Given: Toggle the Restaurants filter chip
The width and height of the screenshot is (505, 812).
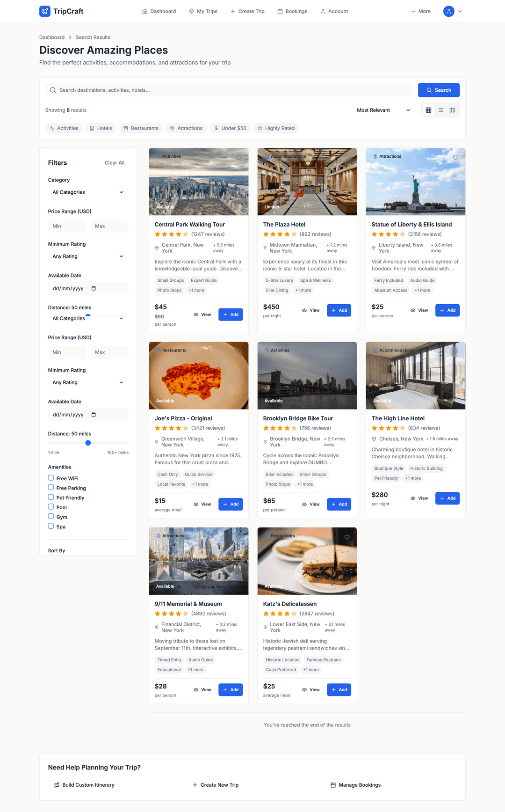Looking at the screenshot, I should (141, 128).
